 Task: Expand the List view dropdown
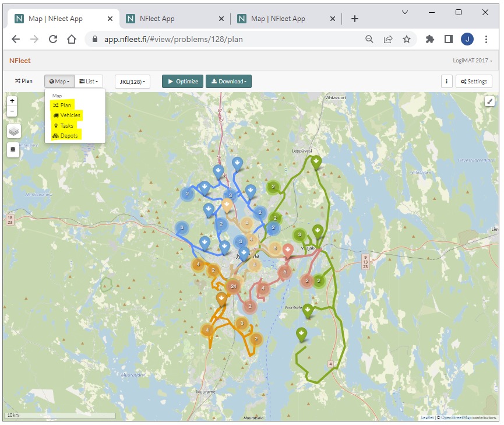(x=89, y=82)
